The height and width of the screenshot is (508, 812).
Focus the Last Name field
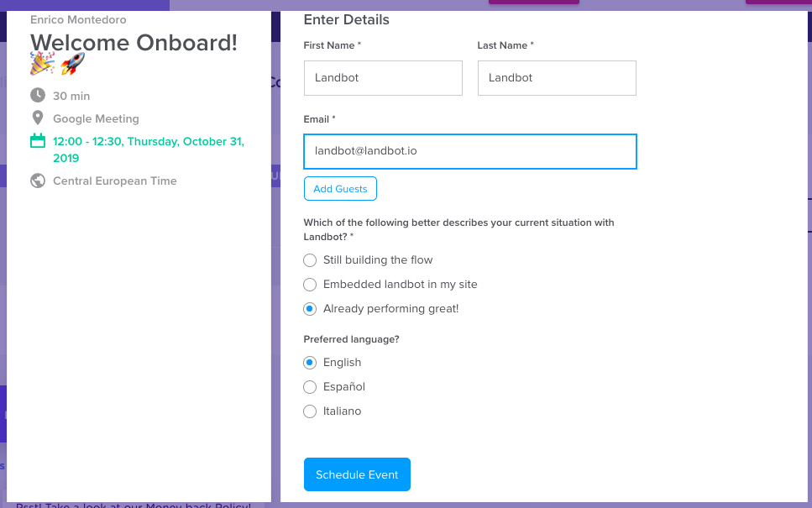[x=557, y=78]
